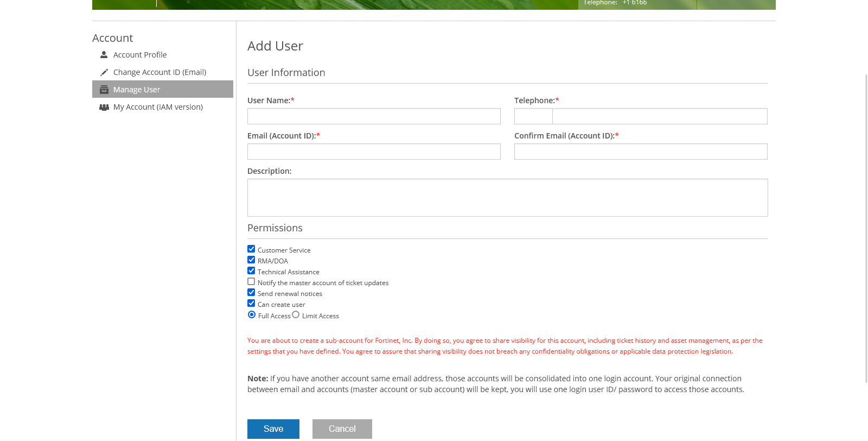868x441 pixels.
Task: Toggle the Can create user checkbox
Action: coord(251,304)
